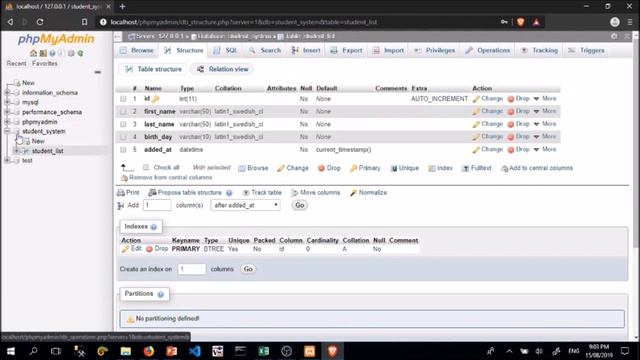This screenshot has width=640, height=360.
Task: Switch to the Export tab
Action: (347, 50)
